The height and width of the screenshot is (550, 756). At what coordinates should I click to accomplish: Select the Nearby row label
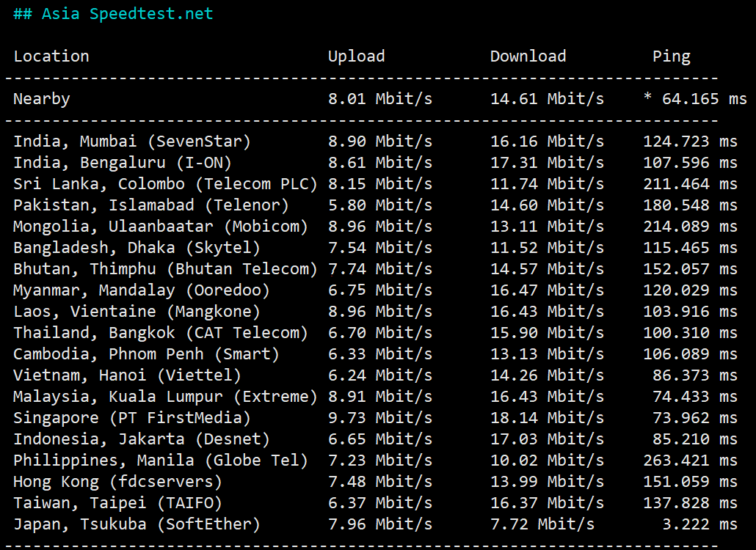point(41,99)
